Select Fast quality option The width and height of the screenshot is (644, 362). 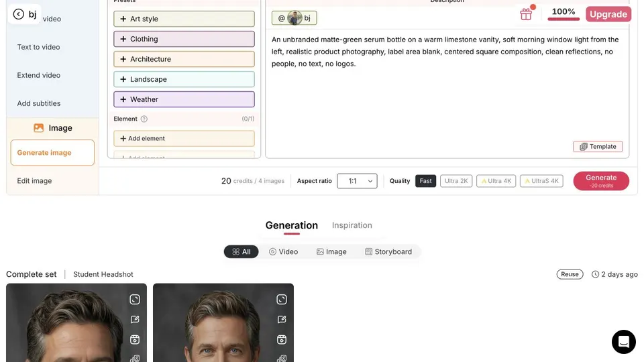click(x=425, y=181)
